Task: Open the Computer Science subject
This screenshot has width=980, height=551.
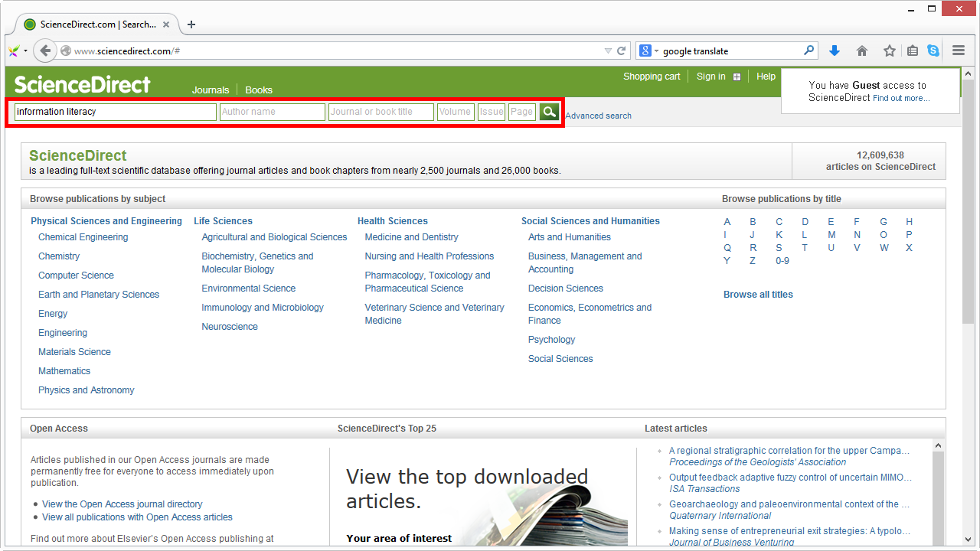Action: click(x=76, y=275)
